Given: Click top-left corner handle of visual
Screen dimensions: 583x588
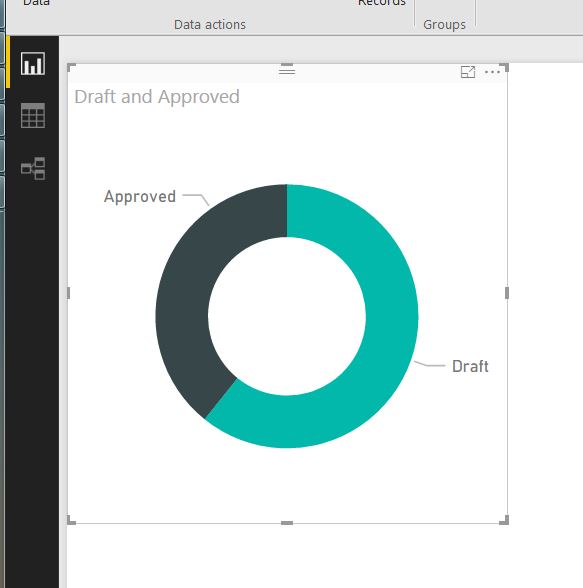Looking at the screenshot, I should [x=71, y=68].
